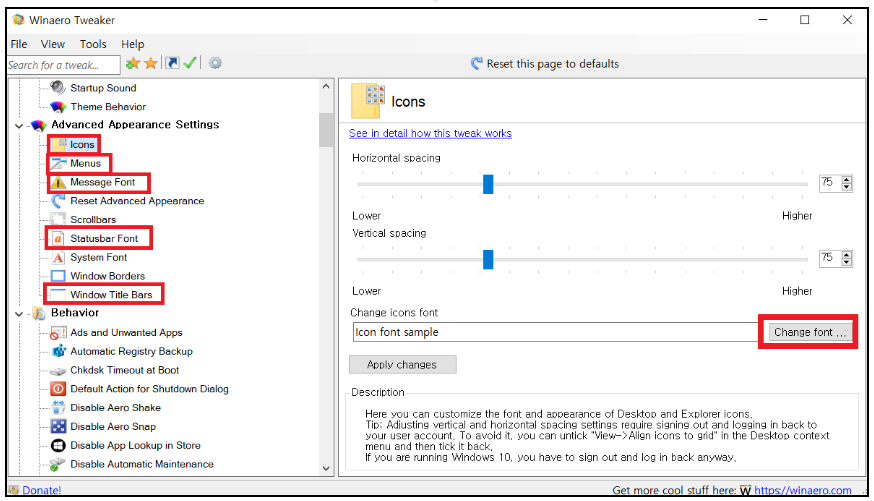Screen dimensions: 874x501
Task: Click the Statusbar Font icon
Action: click(58, 239)
